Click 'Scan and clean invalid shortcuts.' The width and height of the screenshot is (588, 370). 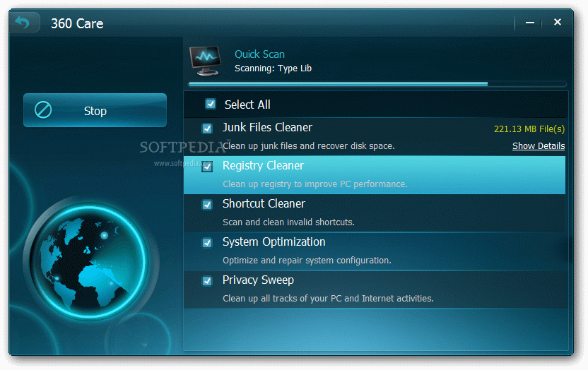(288, 222)
